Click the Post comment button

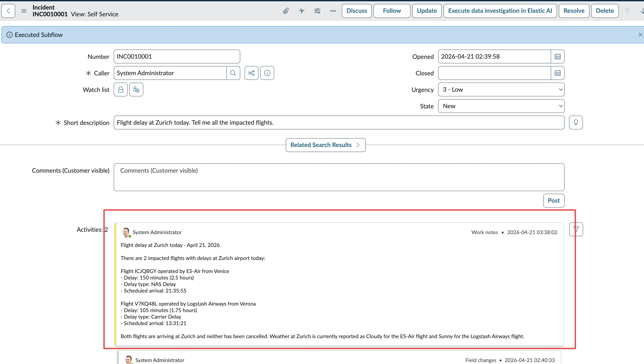(553, 200)
